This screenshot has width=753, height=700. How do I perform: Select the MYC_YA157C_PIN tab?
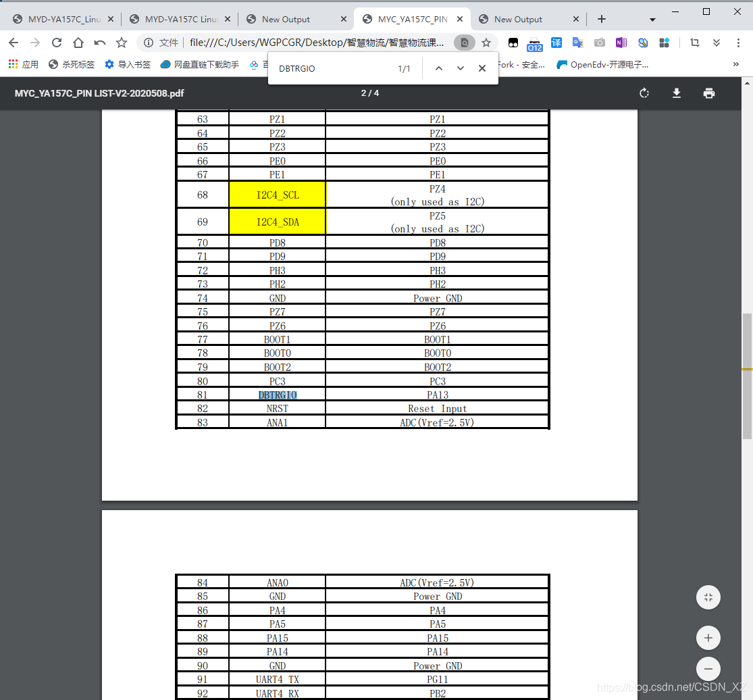(x=413, y=19)
